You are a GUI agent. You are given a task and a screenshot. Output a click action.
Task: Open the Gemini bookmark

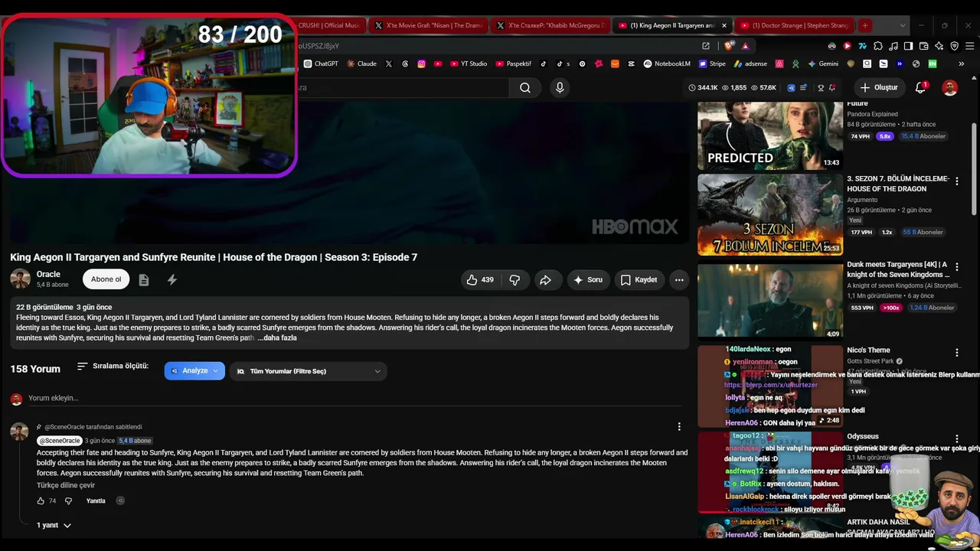pos(823,64)
